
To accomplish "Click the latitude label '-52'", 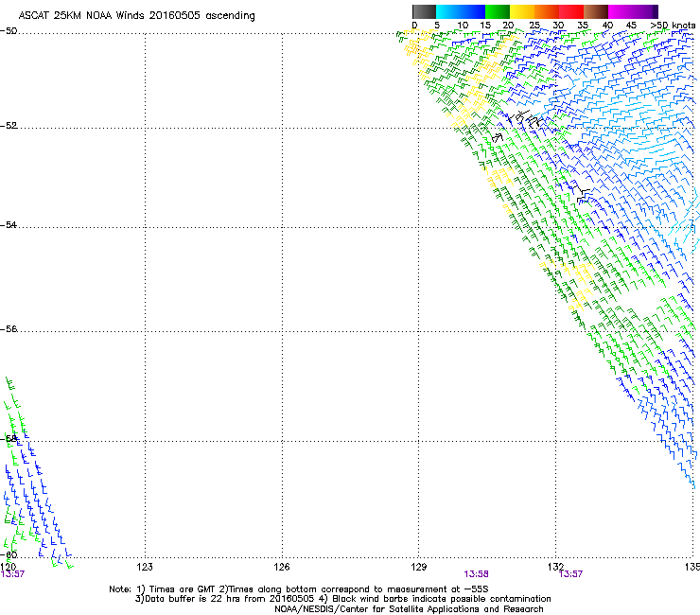I will point(9,126).
